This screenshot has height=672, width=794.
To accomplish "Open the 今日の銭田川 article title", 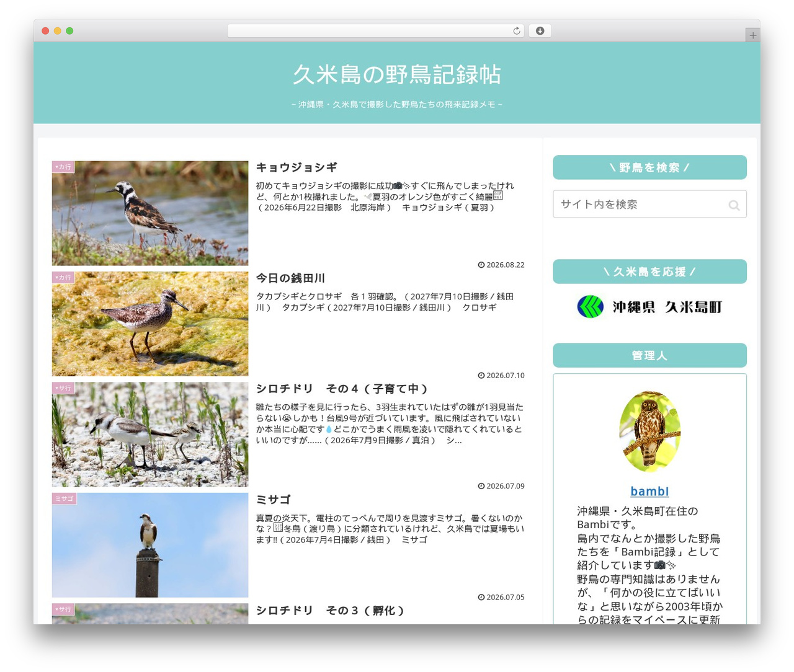I will tap(290, 278).
